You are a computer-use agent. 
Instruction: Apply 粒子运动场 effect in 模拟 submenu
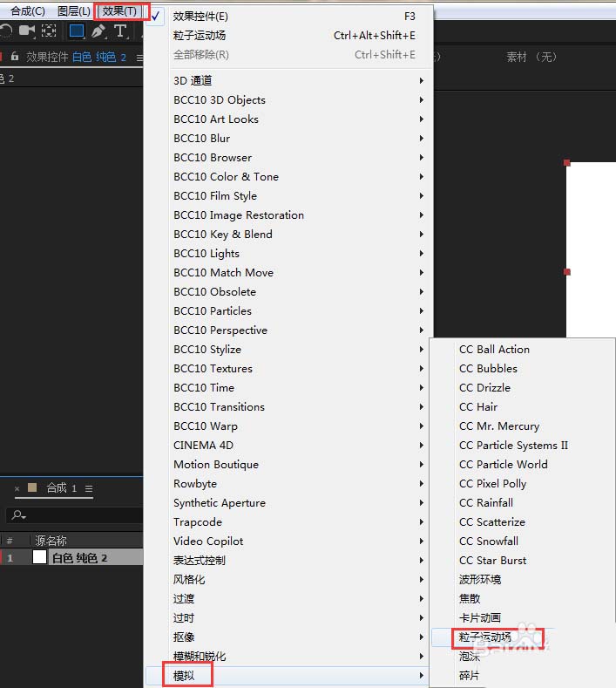coord(523,637)
